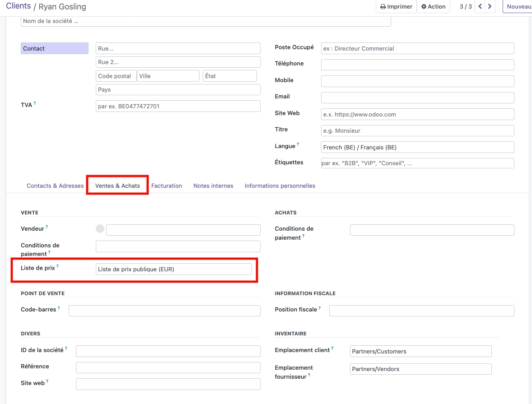Click the help icon next to Position fiscale

[320, 308]
